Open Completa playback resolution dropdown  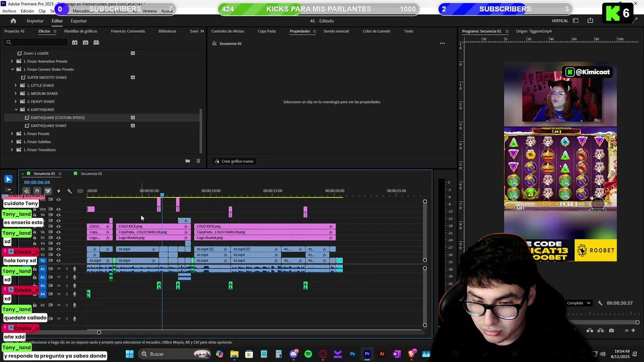tap(579, 303)
